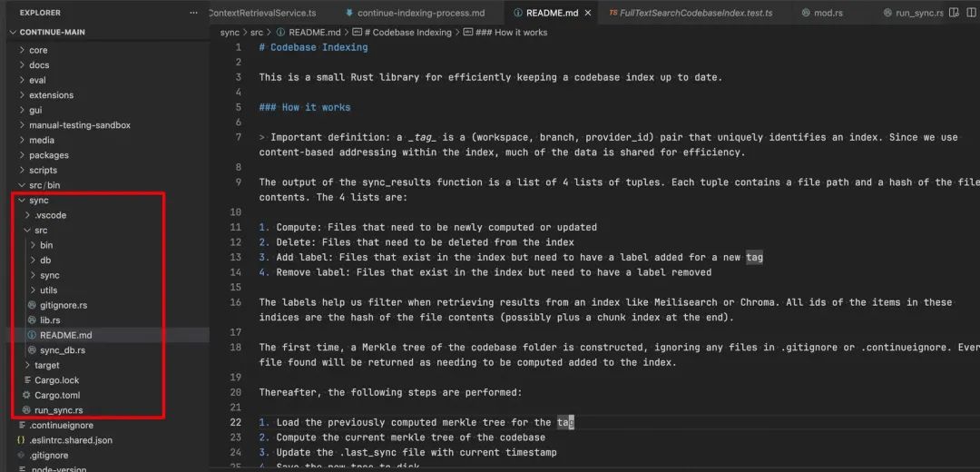Select the media folder
Image resolution: width=980 pixels, height=472 pixels.
pos(41,140)
